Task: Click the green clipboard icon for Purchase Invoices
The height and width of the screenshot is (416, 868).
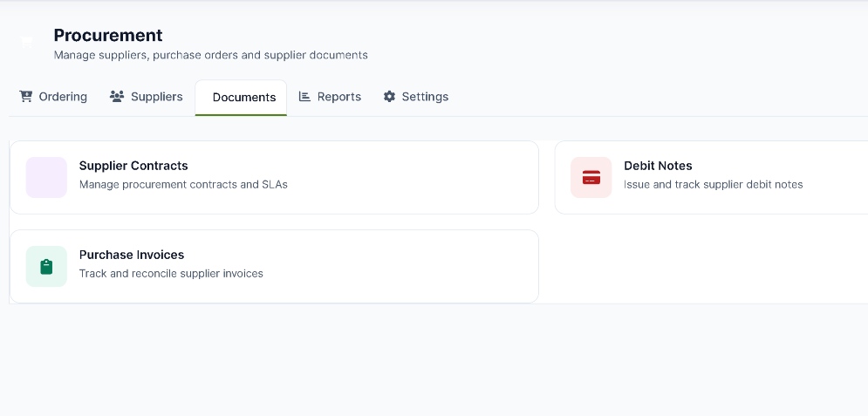Action: pyautogui.click(x=46, y=267)
